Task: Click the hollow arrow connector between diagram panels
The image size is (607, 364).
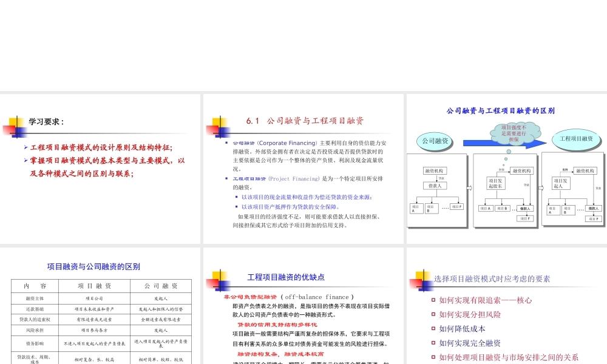Action: 470,187
